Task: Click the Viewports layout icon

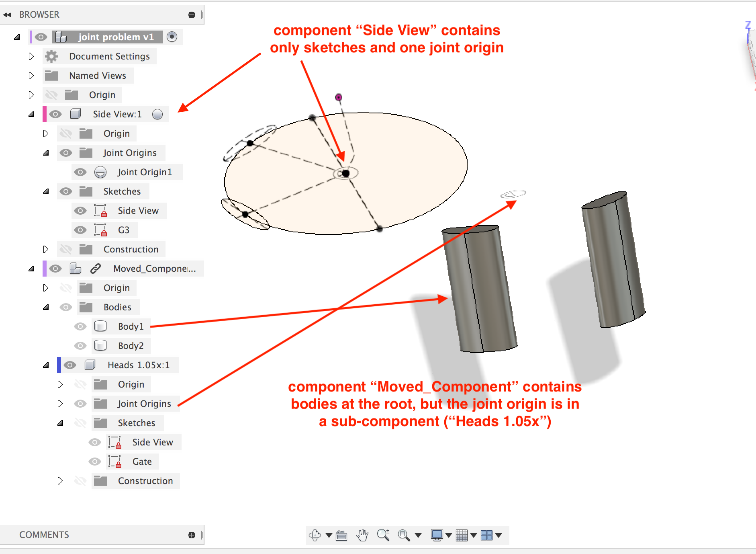Action: [486, 536]
